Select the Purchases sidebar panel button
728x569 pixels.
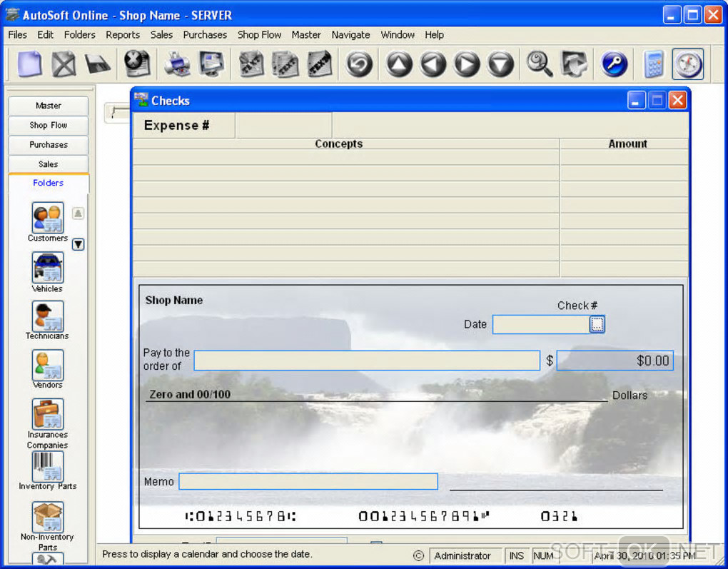coord(49,144)
